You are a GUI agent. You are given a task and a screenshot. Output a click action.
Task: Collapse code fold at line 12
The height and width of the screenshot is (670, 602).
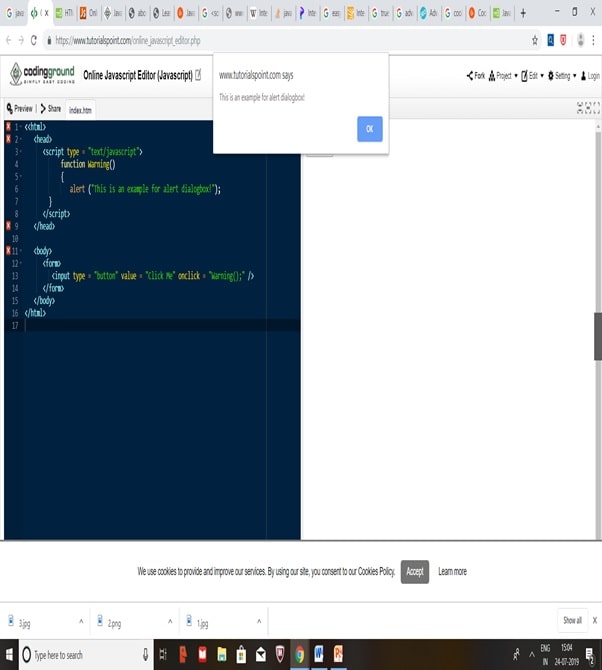coord(21,264)
